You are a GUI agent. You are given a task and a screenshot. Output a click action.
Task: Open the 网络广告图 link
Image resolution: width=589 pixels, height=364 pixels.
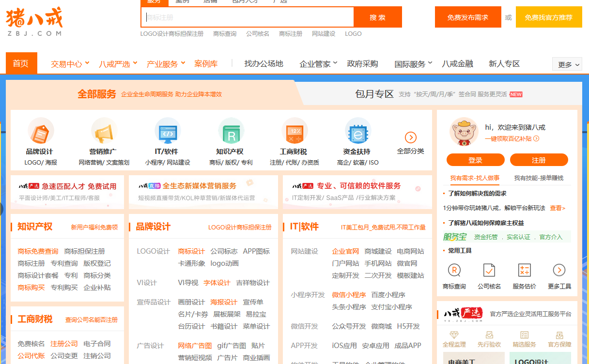pyautogui.click(x=195, y=346)
